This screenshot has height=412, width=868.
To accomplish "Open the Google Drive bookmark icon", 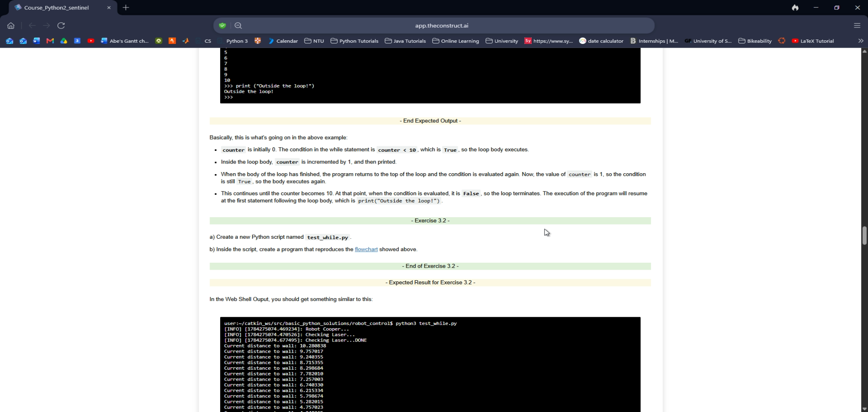I will (x=64, y=41).
